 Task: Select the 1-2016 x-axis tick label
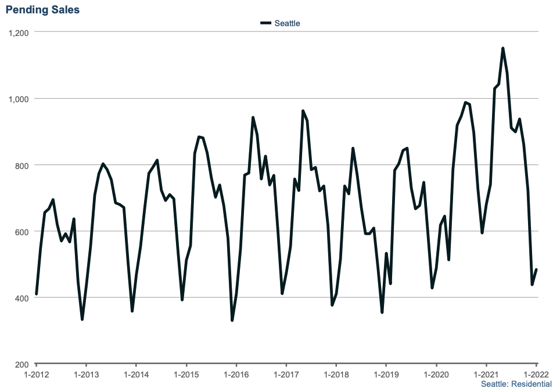coord(236,375)
